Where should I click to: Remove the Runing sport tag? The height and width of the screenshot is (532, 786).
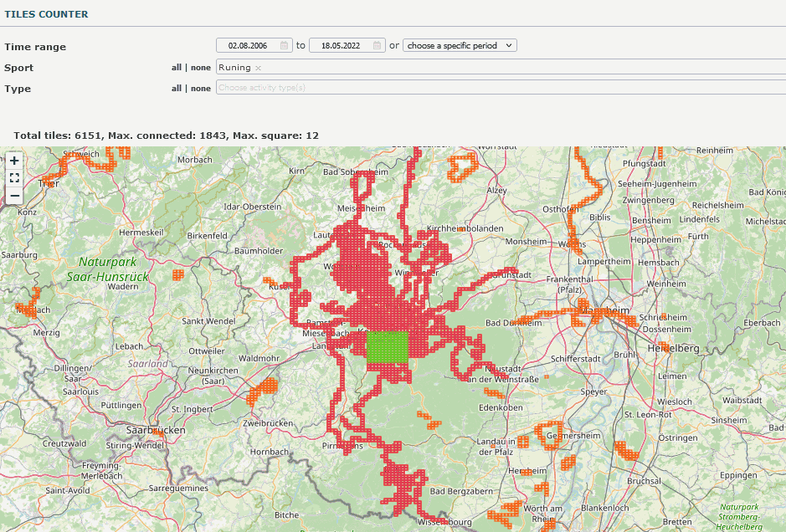pyautogui.click(x=258, y=68)
